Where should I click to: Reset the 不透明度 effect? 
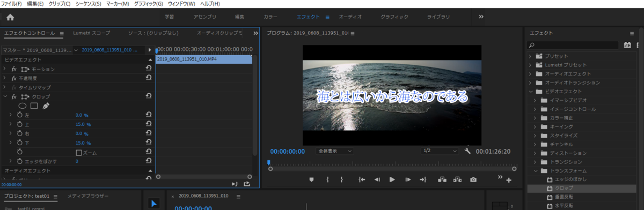[149, 78]
